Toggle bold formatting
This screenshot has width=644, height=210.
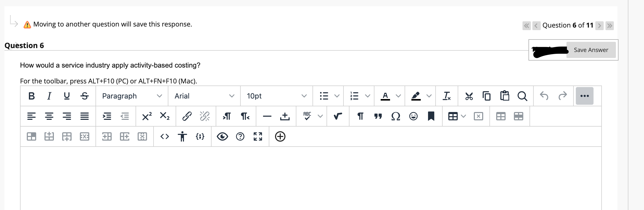coord(31,96)
